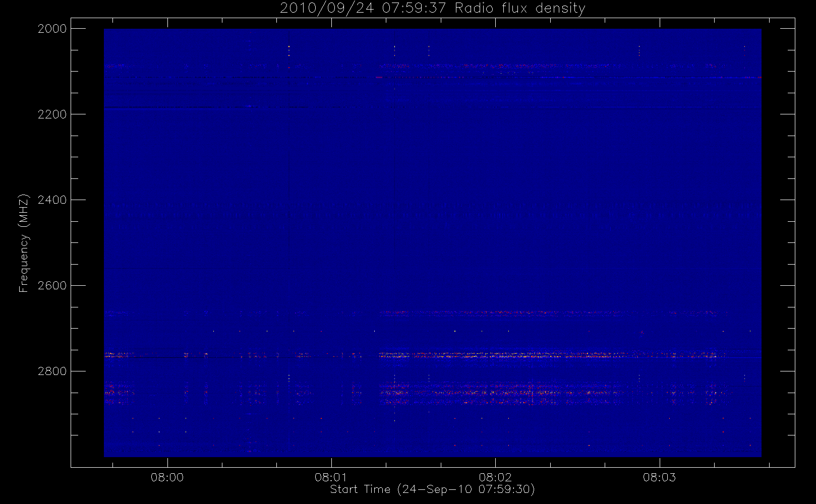Click the 2000 frequency tick label
The width and height of the screenshot is (816, 504).
pos(52,29)
